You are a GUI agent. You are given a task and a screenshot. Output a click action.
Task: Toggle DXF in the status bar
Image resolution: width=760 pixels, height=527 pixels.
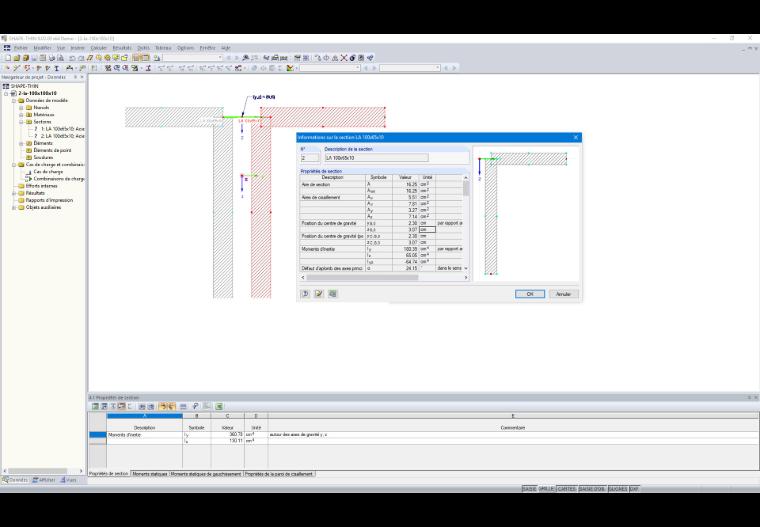tap(634, 489)
